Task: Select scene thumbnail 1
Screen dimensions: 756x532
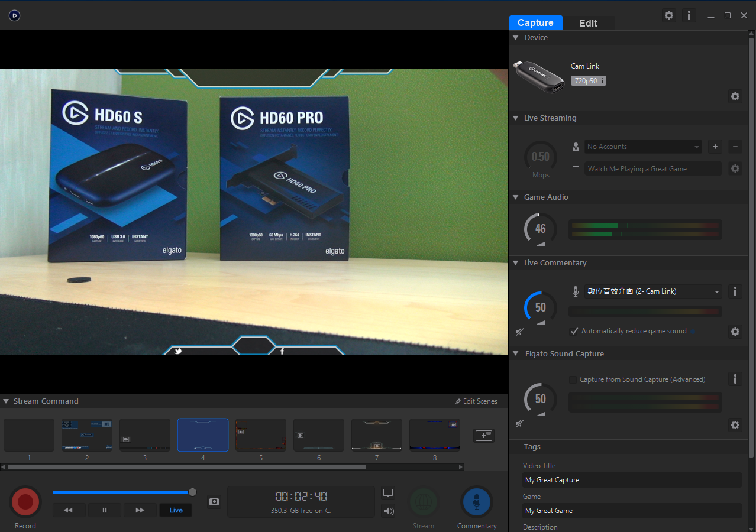Action: pos(29,435)
